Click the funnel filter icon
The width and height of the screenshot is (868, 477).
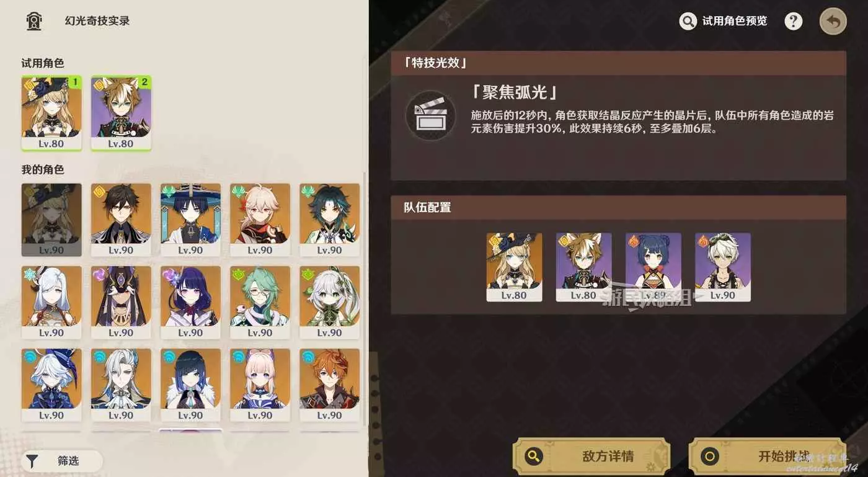pyautogui.click(x=32, y=461)
